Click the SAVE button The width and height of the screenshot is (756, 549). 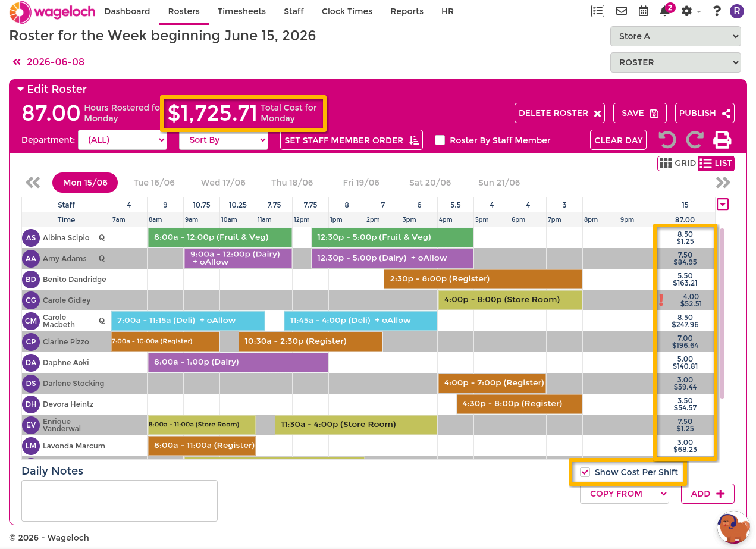639,113
